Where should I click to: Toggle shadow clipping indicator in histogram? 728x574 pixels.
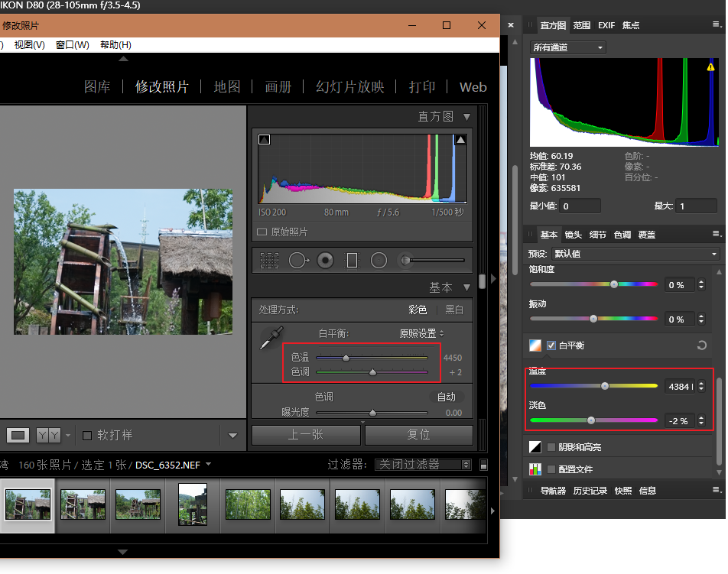click(265, 140)
